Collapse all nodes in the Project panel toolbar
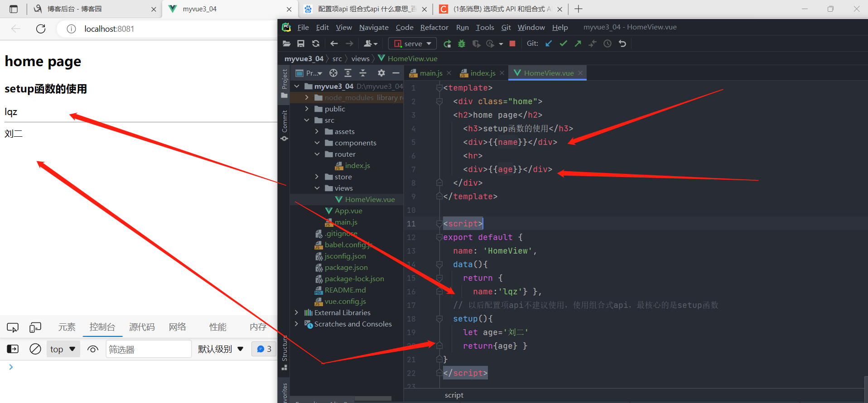 (363, 73)
